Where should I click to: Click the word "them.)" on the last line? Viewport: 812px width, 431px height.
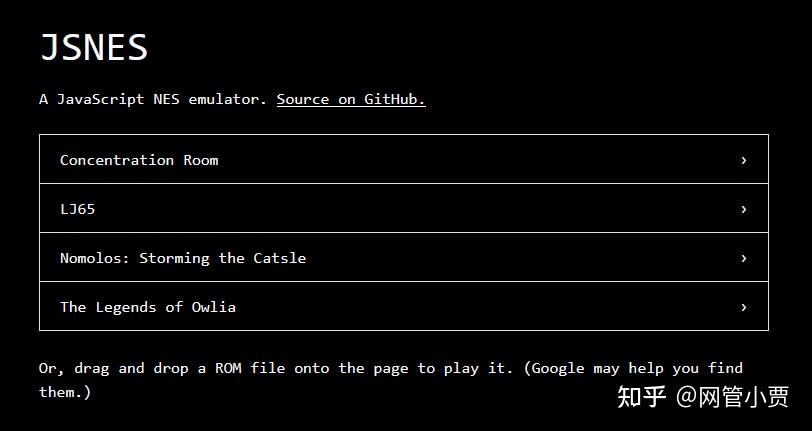(65, 392)
